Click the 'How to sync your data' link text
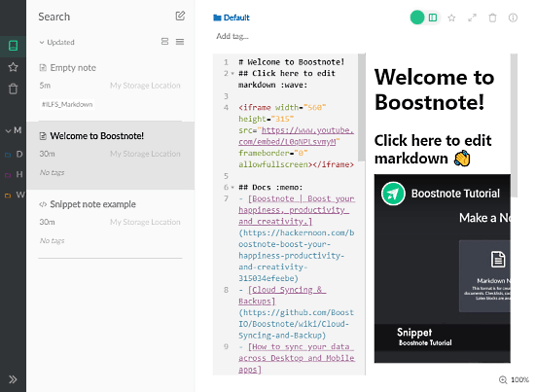 pos(296,358)
